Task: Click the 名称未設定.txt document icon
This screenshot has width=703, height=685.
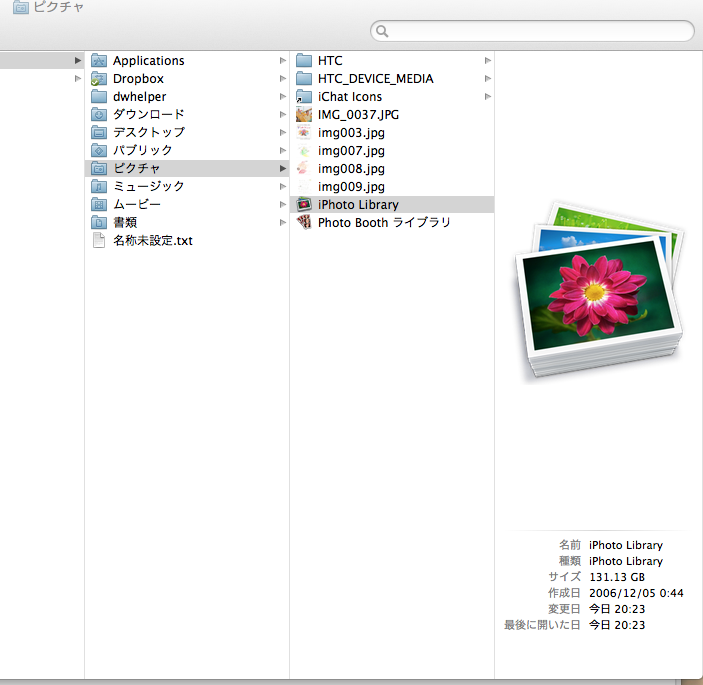Action: pyautogui.click(x=99, y=240)
